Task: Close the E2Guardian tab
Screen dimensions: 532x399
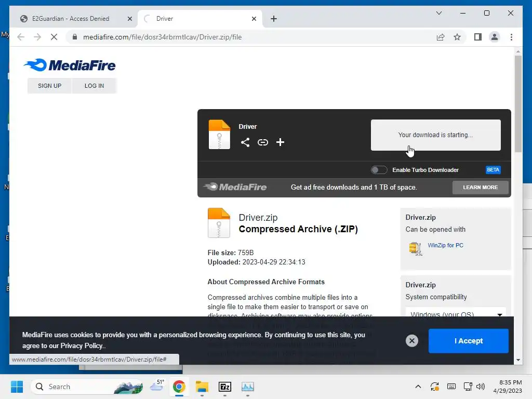Action: point(129,19)
